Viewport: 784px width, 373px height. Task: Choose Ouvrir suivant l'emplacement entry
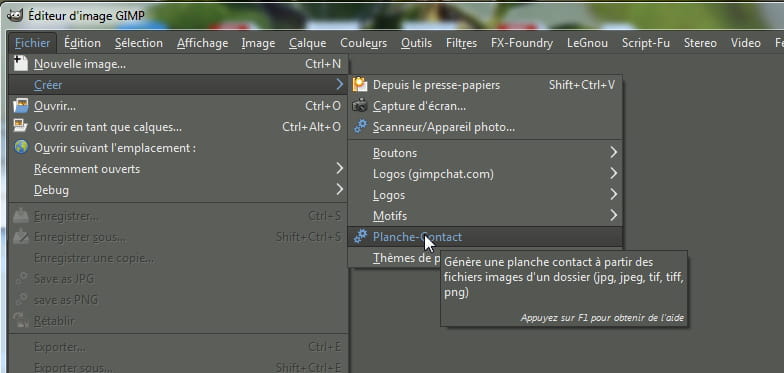tap(178, 148)
